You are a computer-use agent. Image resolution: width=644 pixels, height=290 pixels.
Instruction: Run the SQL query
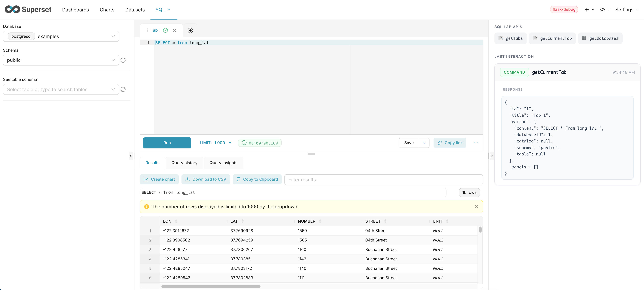(x=167, y=143)
